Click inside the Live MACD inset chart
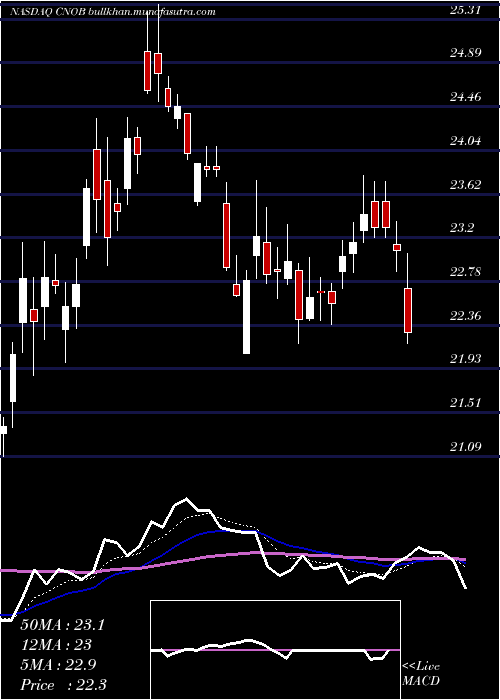The width and height of the screenshot is (500, 700). (275, 650)
